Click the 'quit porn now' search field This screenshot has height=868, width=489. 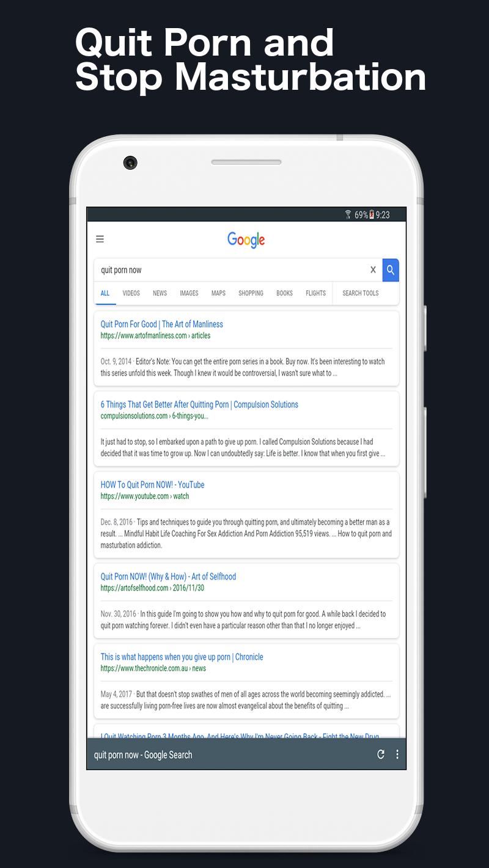tap(232, 270)
